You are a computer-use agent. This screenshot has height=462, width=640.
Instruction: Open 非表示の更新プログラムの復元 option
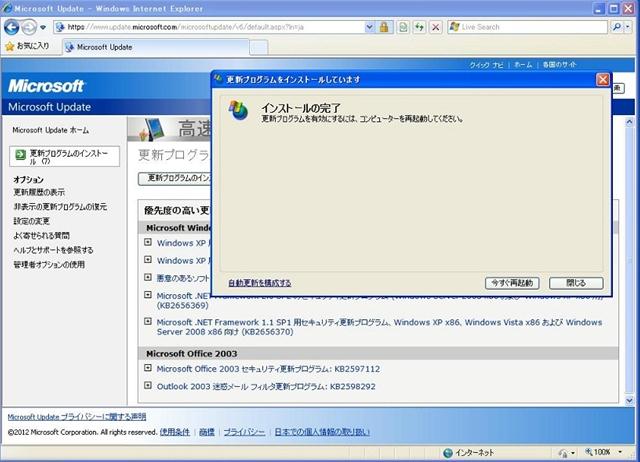point(60,207)
